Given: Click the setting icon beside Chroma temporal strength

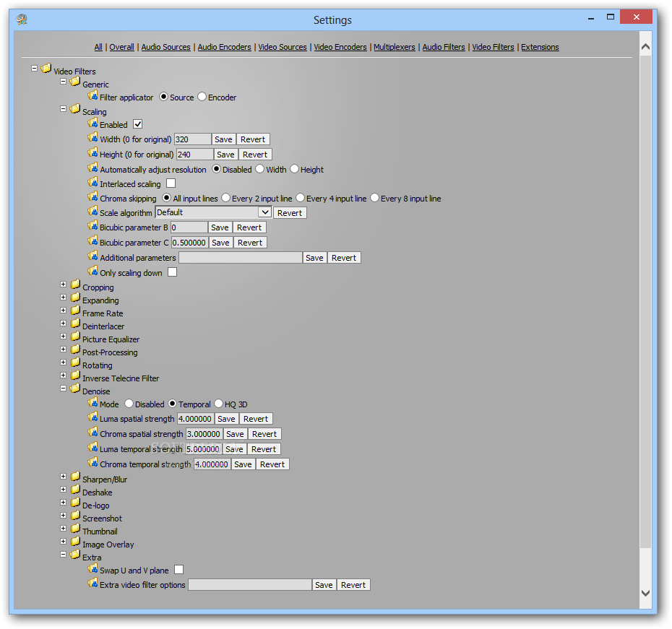Looking at the screenshot, I should tap(92, 462).
